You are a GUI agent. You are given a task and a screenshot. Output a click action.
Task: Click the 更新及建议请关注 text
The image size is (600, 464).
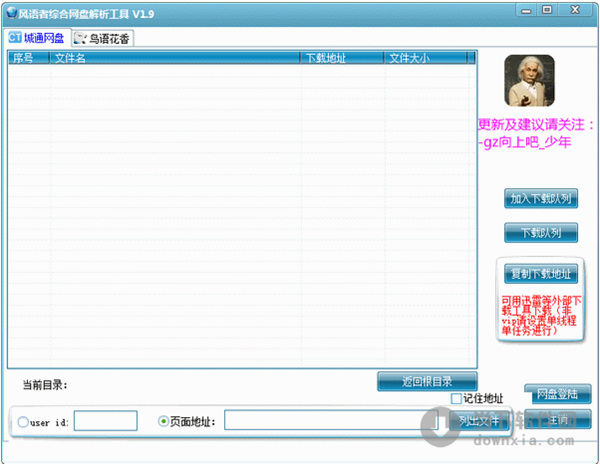(x=536, y=125)
